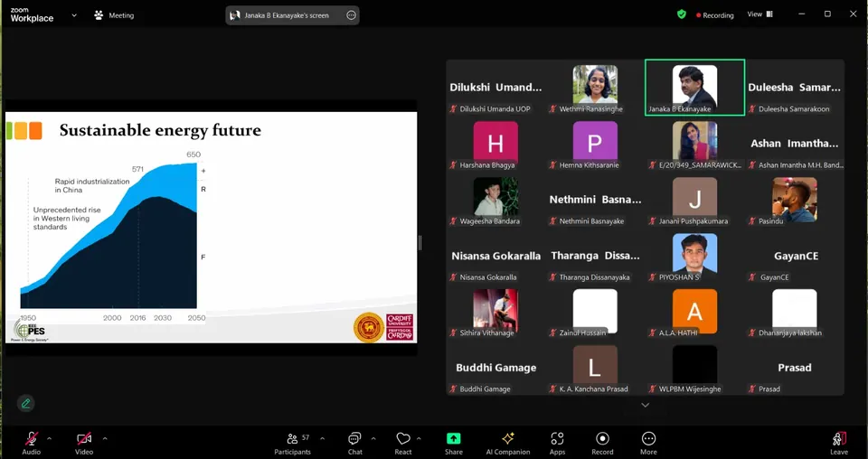868x459 pixels.
Task: Open screen share options ellipsis menu
Action: 351,15
